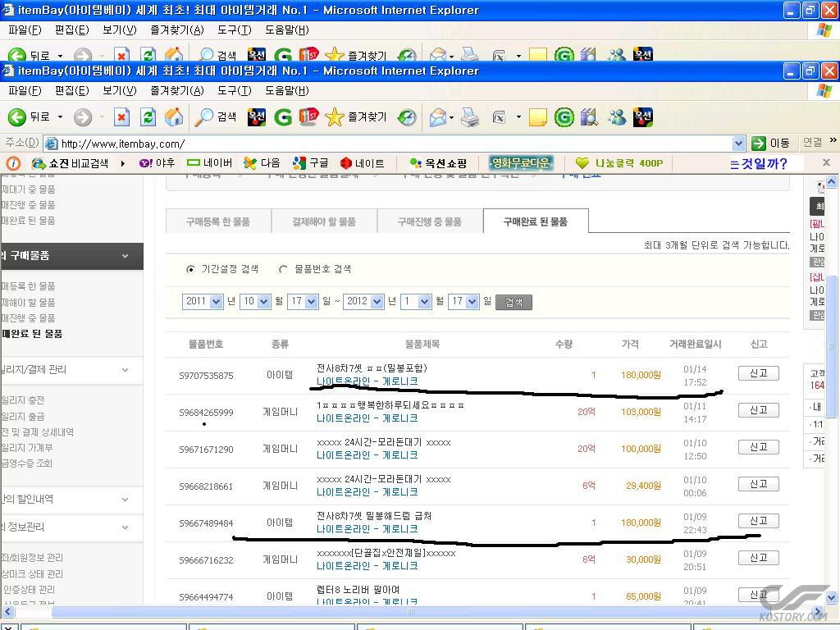Open 파일(F) menu in the front window

(25, 90)
